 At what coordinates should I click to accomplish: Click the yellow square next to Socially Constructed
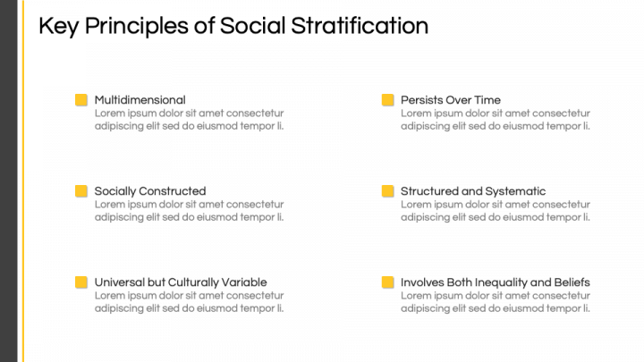(x=81, y=191)
